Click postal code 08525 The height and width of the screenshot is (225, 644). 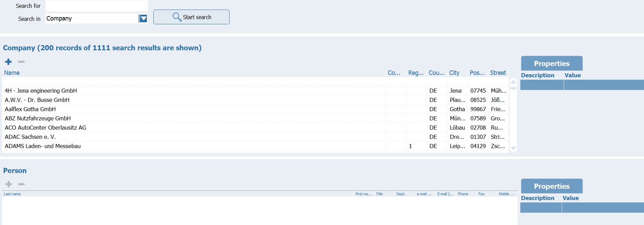coord(478,100)
